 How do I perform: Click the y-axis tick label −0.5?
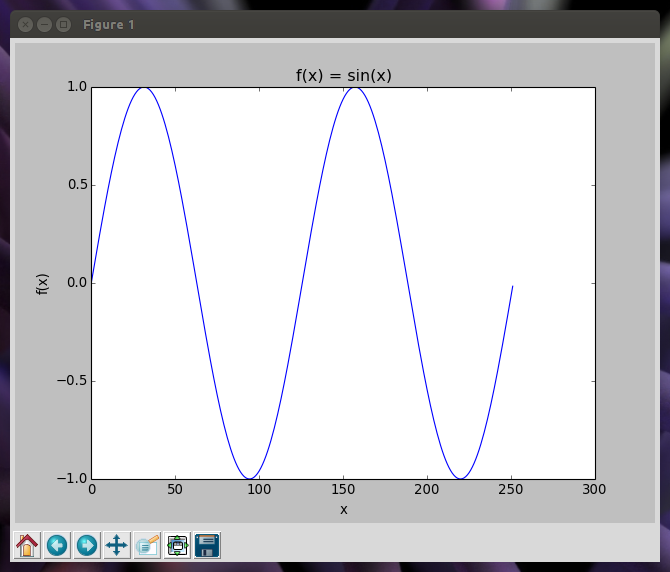pos(72,381)
